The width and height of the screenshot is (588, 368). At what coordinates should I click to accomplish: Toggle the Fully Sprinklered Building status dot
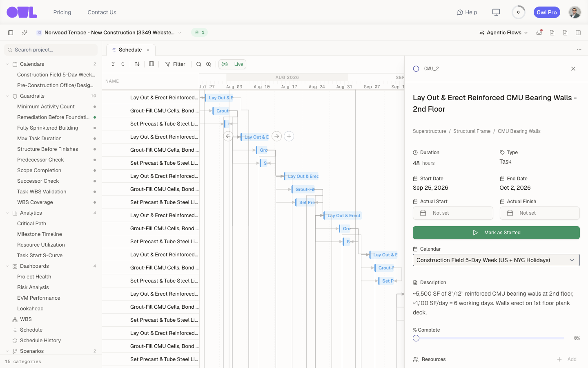pyautogui.click(x=95, y=128)
